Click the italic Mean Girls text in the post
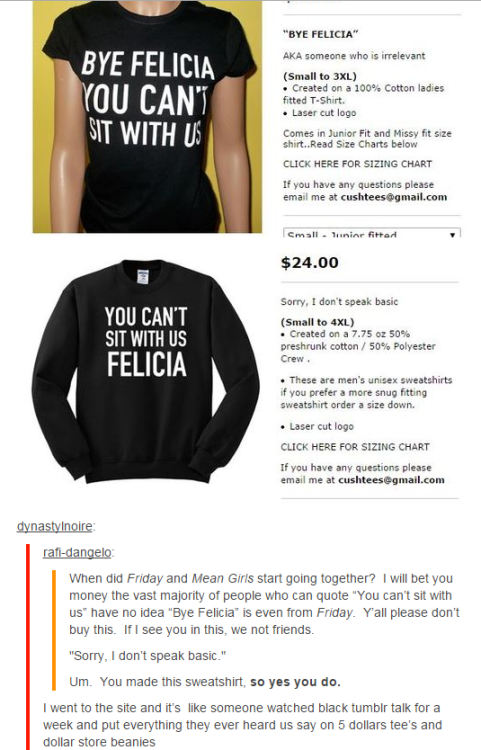The width and height of the screenshot is (481, 750). (x=222, y=578)
